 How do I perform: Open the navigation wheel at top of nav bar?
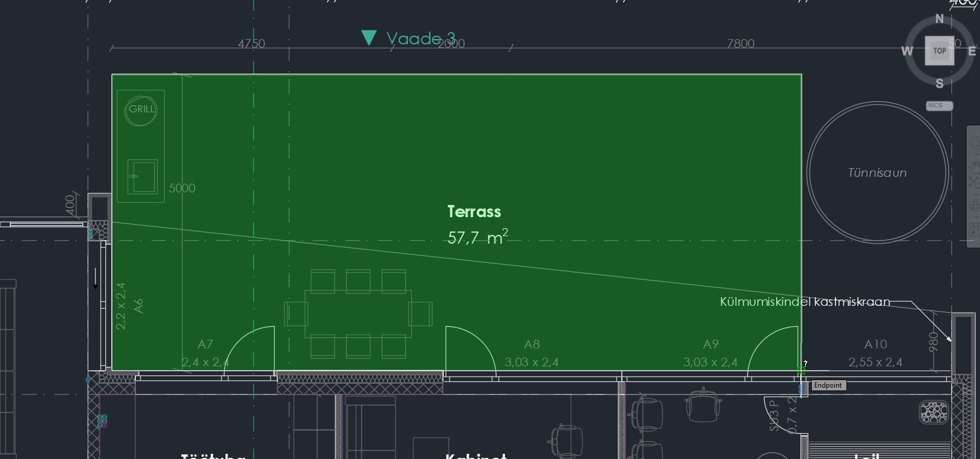[x=974, y=142]
